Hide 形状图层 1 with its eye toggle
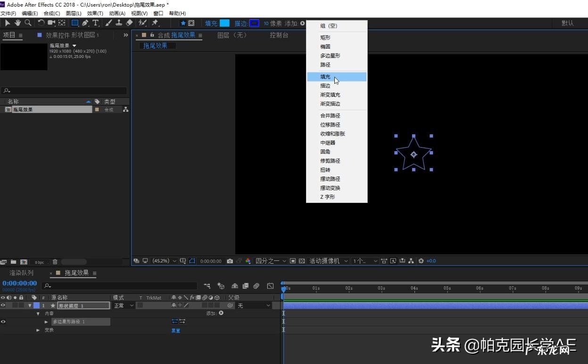588x364 pixels. [x=4, y=305]
